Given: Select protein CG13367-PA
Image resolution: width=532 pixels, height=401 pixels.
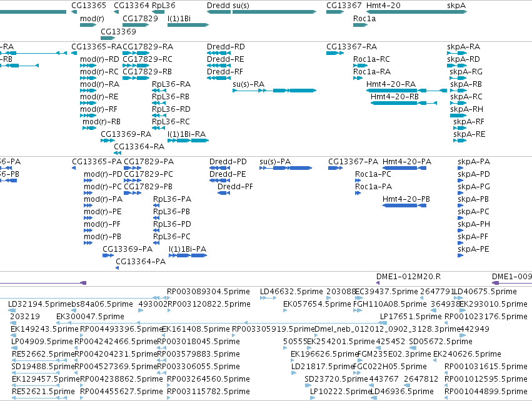Looking at the screenshot, I should coord(353,162).
